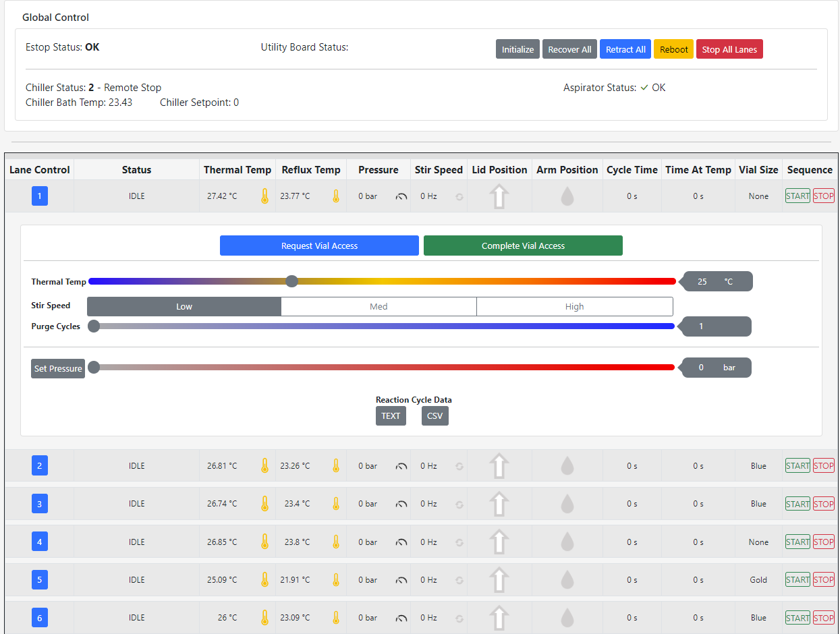This screenshot has width=840, height=634.
Task: Click the pressure gauge icon in lane 1
Action: pos(401,197)
